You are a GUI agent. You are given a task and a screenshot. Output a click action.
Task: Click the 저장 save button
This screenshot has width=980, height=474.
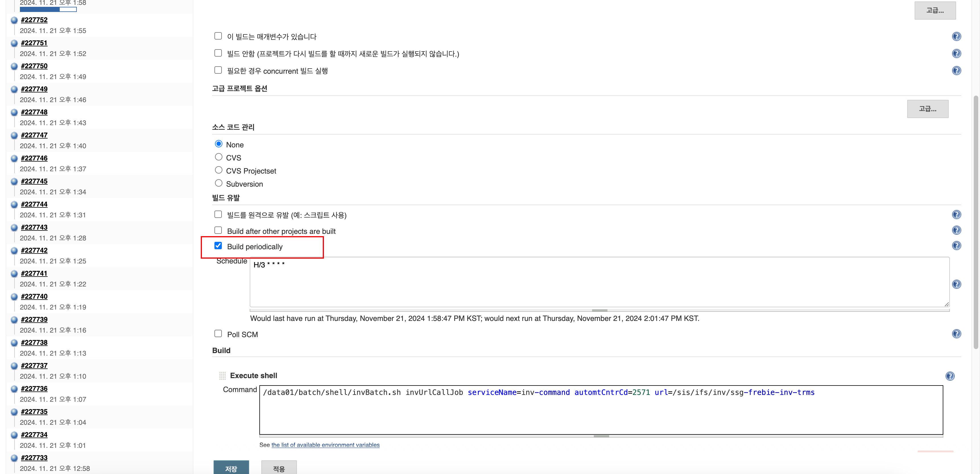[231, 468]
